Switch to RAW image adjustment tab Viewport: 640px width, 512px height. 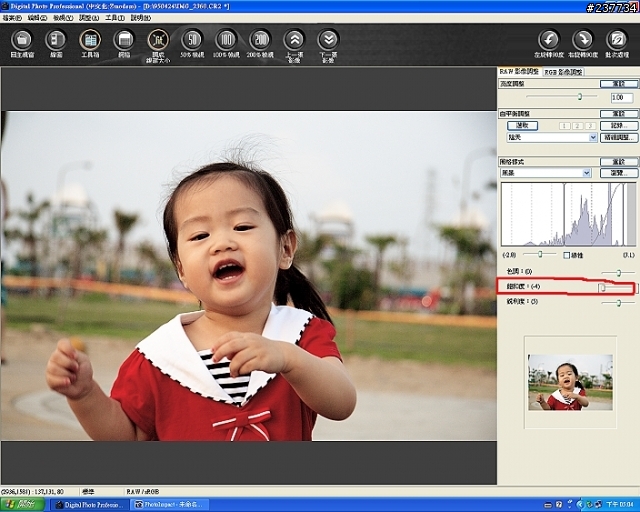point(519,71)
